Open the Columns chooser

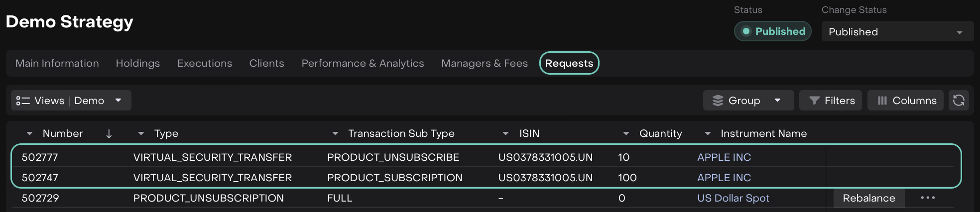coord(905,101)
